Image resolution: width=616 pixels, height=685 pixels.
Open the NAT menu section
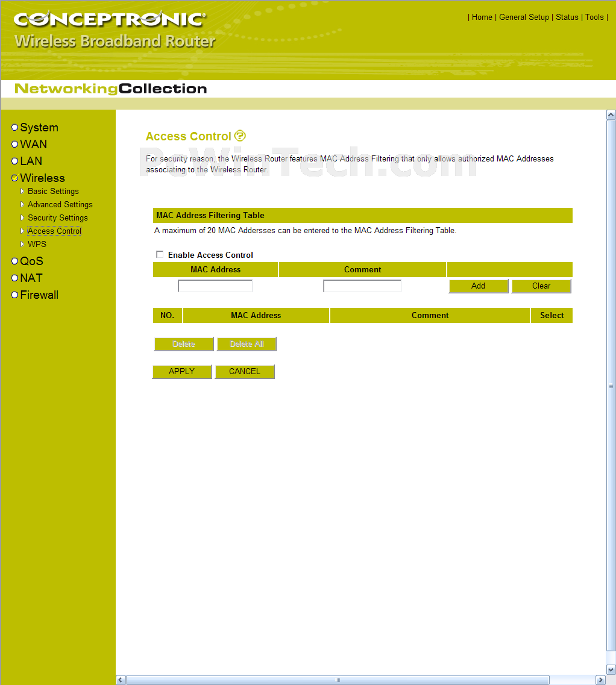pyautogui.click(x=31, y=278)
